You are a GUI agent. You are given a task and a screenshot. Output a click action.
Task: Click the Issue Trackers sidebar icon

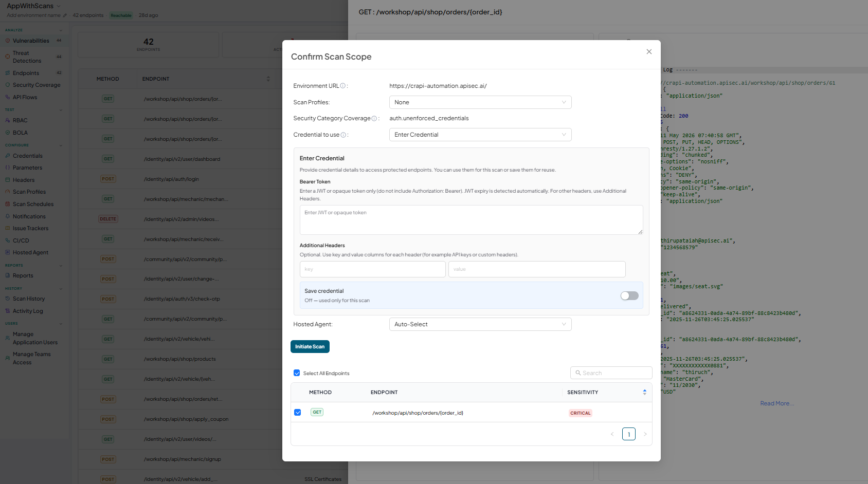coord(8,228)
